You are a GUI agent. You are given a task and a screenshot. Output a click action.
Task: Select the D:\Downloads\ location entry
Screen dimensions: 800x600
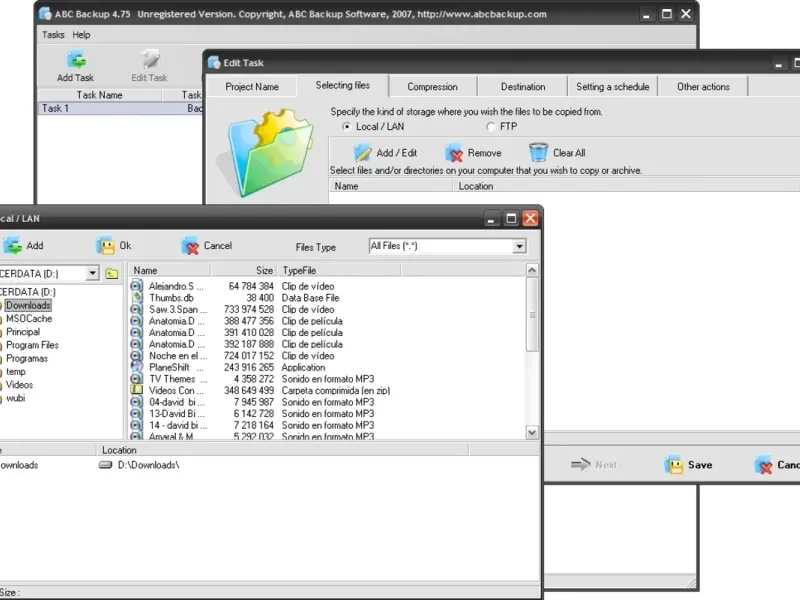point(148,465)
